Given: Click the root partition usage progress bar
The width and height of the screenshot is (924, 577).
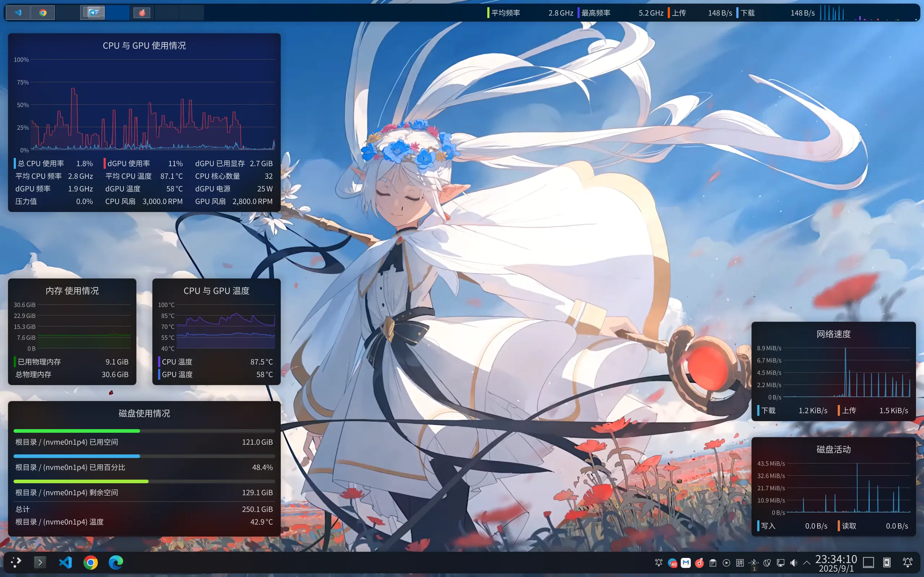Looking at the screenshot, I should click(x=144, y=456).
